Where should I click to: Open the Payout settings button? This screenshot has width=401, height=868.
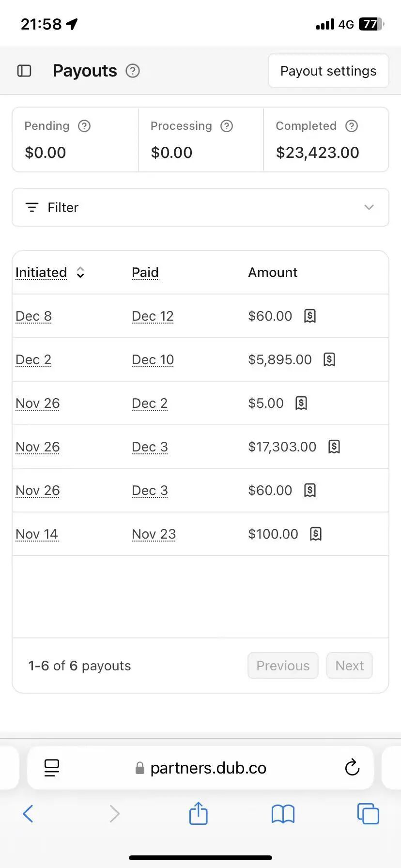coord(328,71)
